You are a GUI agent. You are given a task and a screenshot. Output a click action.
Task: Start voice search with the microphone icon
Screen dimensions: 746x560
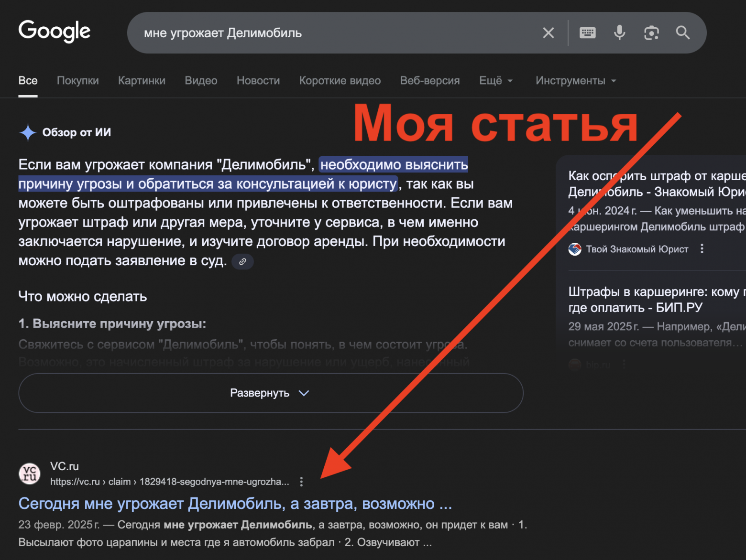(619, 32)
